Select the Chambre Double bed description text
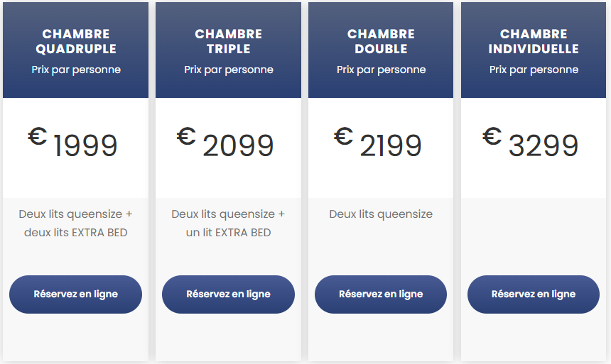 pyautogui.click(x=381, y=214)
